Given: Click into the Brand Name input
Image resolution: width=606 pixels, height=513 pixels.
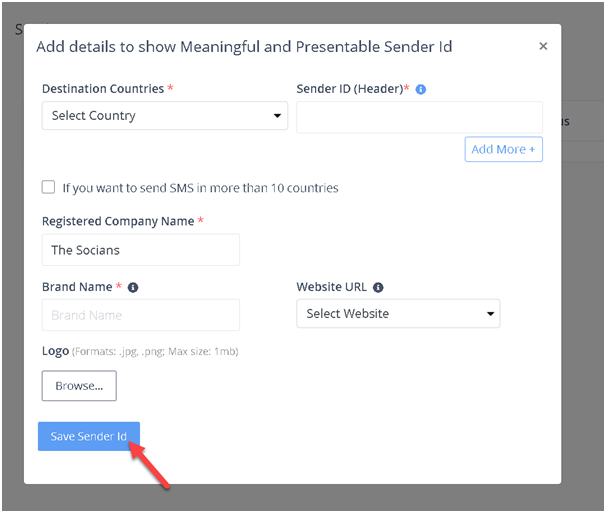Looking at the screenshot, I should tap(141, 315).
